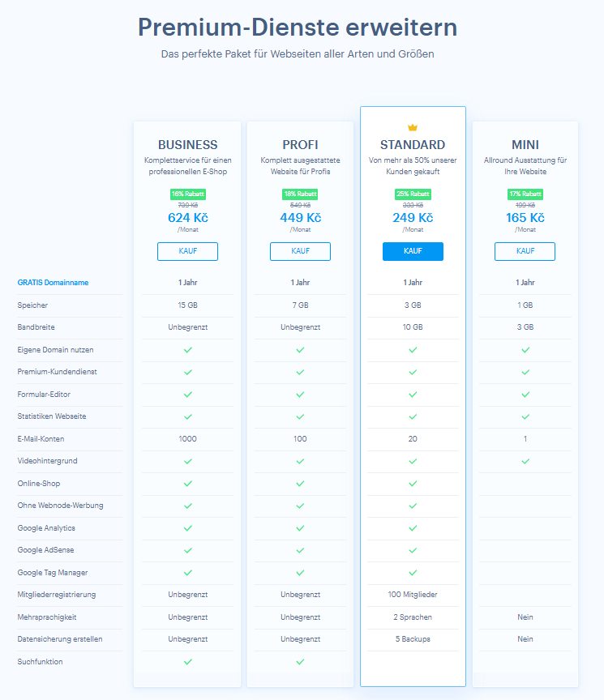Click the PROFI plan heading
This screenshot has width=604, height=700.
point(300,145)
